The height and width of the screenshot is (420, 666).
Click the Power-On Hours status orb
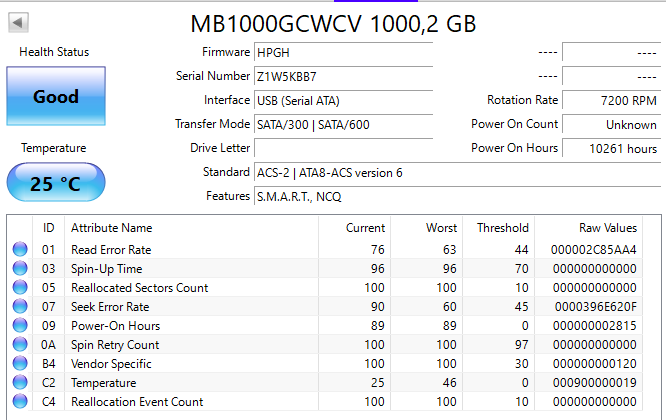pyautogui.click(x=20, y=326)
